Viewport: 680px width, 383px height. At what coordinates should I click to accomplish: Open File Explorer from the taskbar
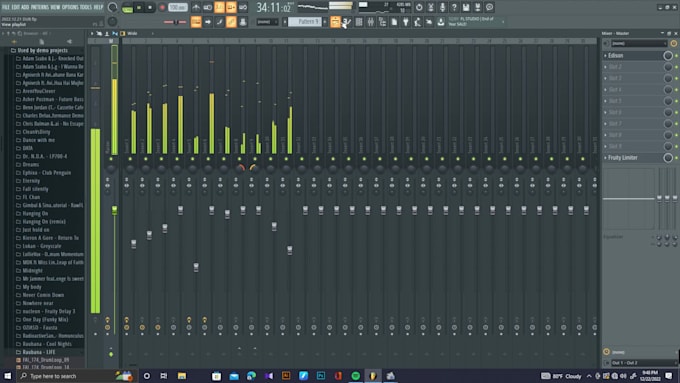click(x=182, y=376)
